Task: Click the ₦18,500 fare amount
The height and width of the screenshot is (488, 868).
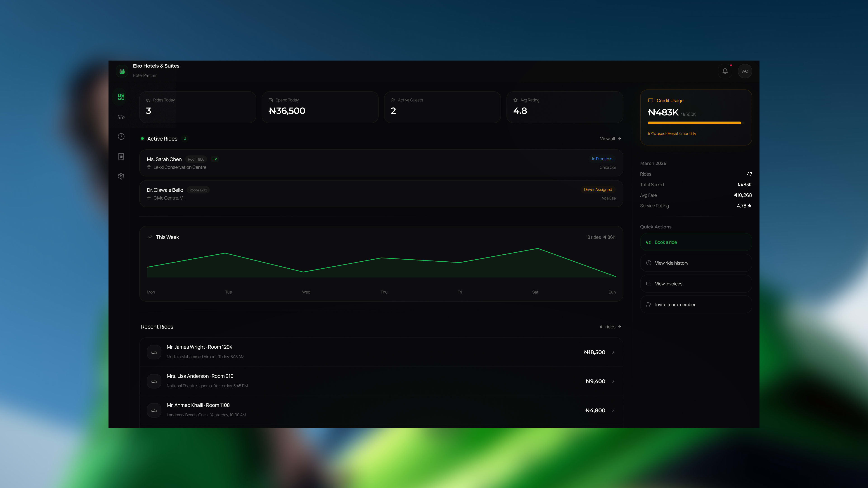Action: pyautogui.click(x=594, y=352)
